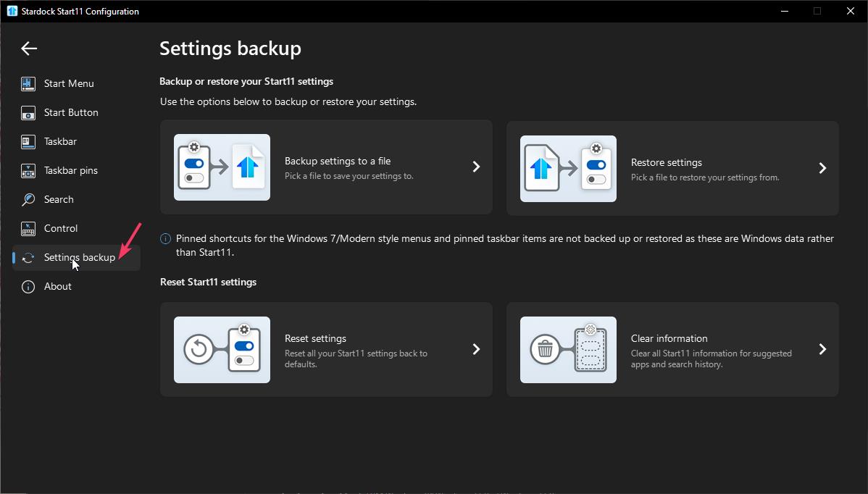Click the Control sidebar icon
The width and height of the screenshot is (868, 494).
(28, 228)
